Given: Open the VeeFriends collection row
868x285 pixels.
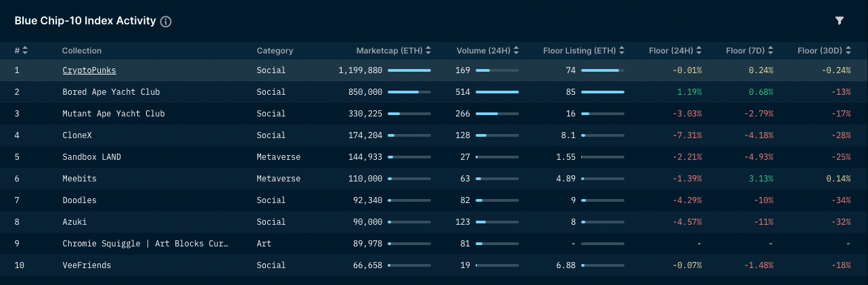Looking at the screenshot, I should coord(434,265).
